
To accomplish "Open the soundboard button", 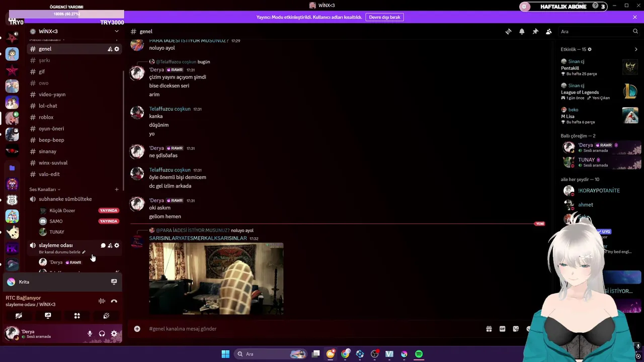I will 106,316.
